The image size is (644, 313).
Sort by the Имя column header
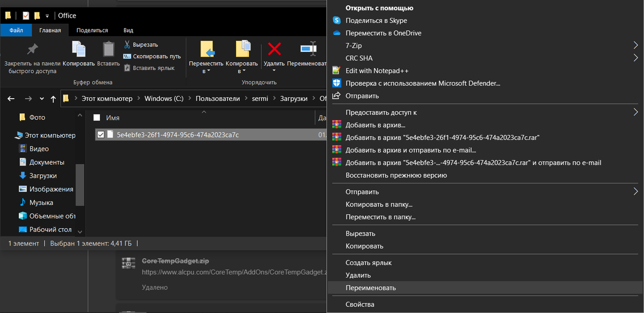(113, 118)
